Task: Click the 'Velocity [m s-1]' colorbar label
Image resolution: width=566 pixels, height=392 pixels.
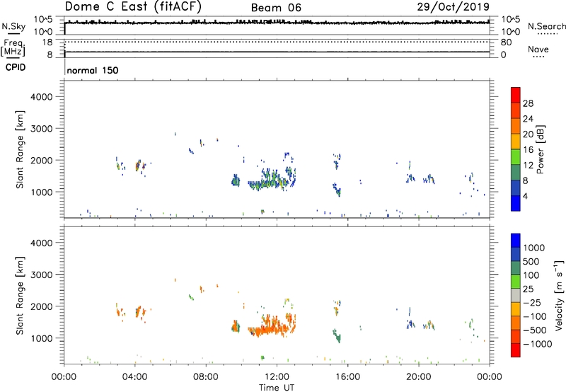Action: tap(559, 295)
